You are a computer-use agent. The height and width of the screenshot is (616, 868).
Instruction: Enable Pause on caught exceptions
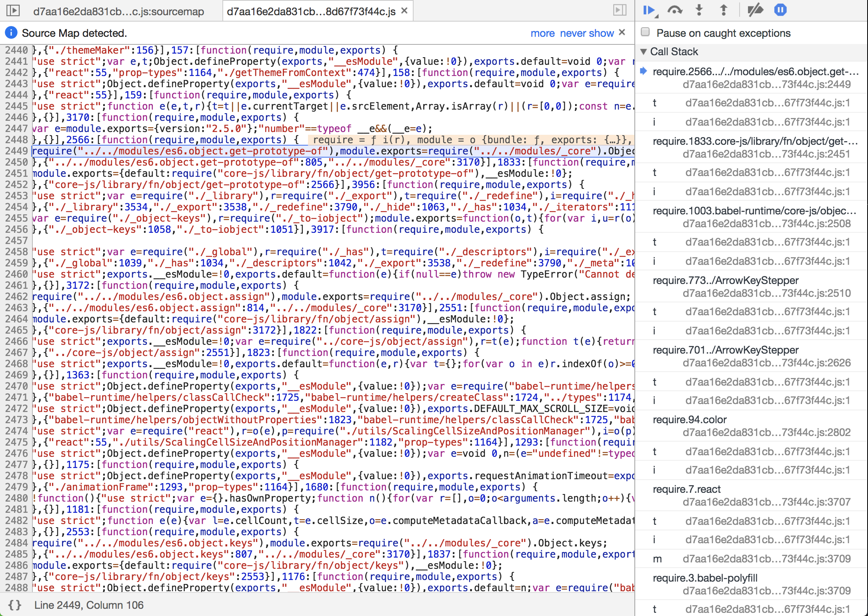click(x=645, y=33)
